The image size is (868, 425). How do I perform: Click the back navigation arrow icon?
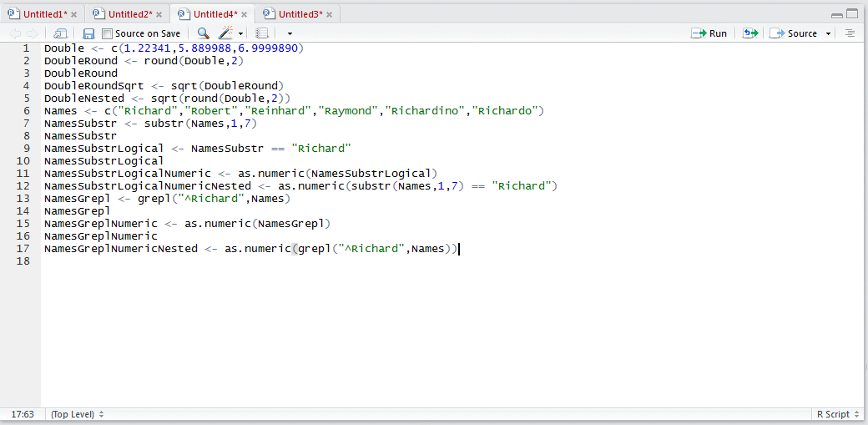click(x=16, y=33)
